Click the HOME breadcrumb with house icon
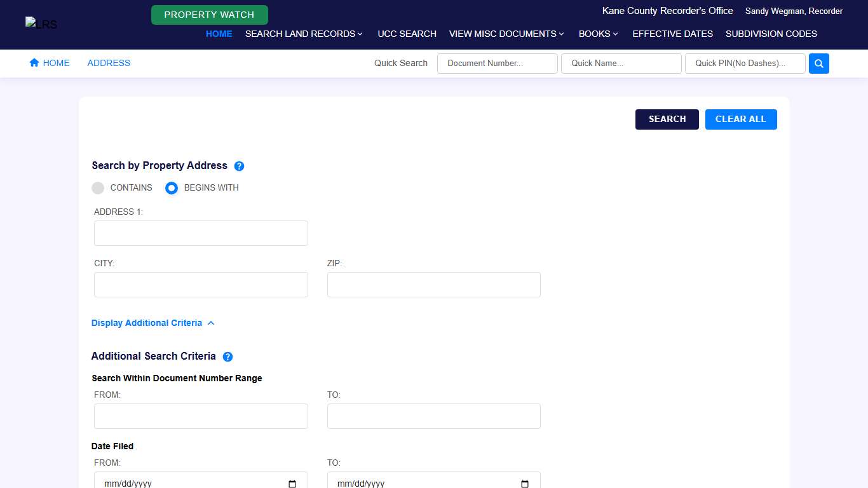This screenshot has width=868, height=488. (x=50, y=63)
